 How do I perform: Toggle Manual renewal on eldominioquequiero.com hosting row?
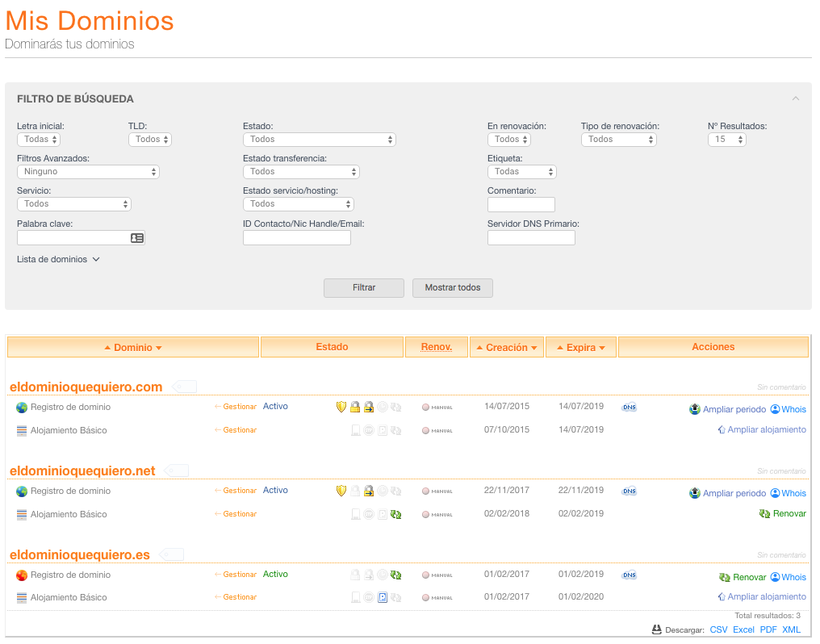click(437, 431)
